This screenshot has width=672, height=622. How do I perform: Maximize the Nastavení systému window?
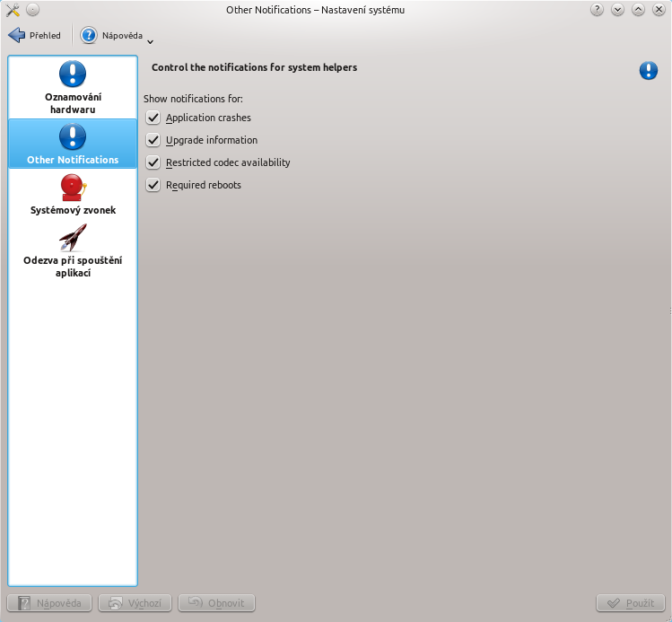(638, 10)
